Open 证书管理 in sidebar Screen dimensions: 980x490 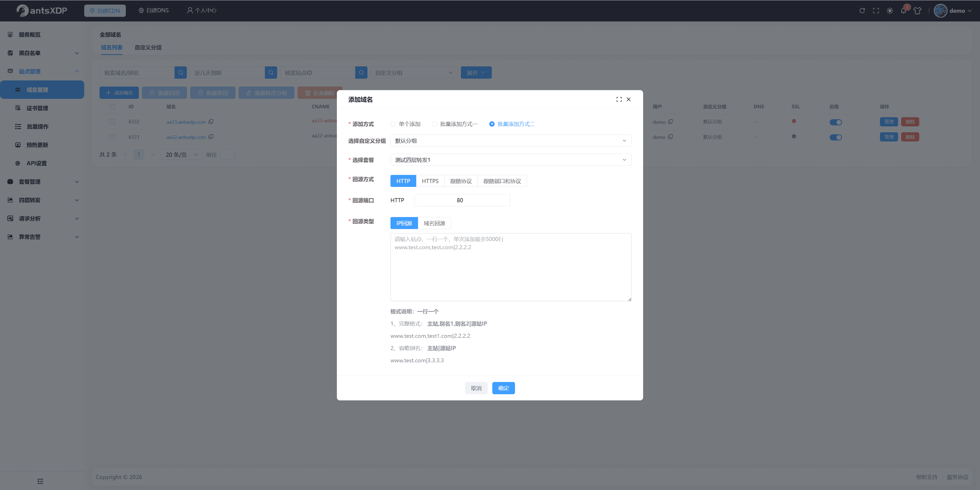pos(42,108)
